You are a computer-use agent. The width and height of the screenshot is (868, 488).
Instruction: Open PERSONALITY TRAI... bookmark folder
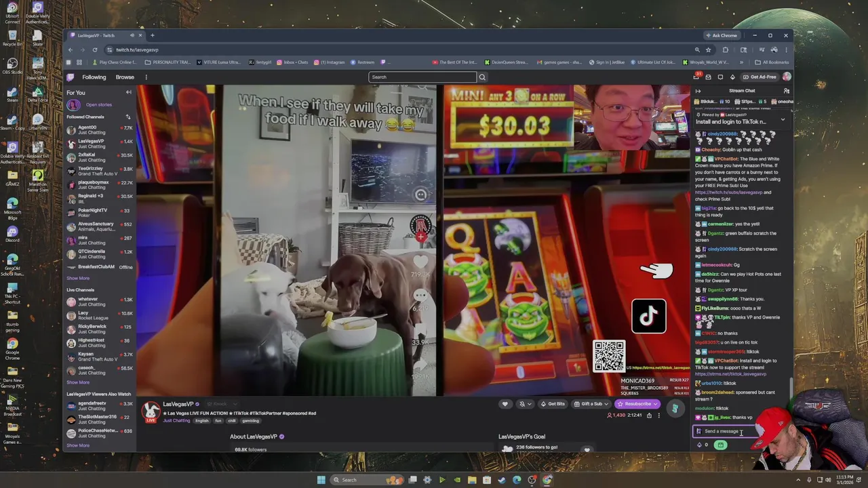pos(168,62)
